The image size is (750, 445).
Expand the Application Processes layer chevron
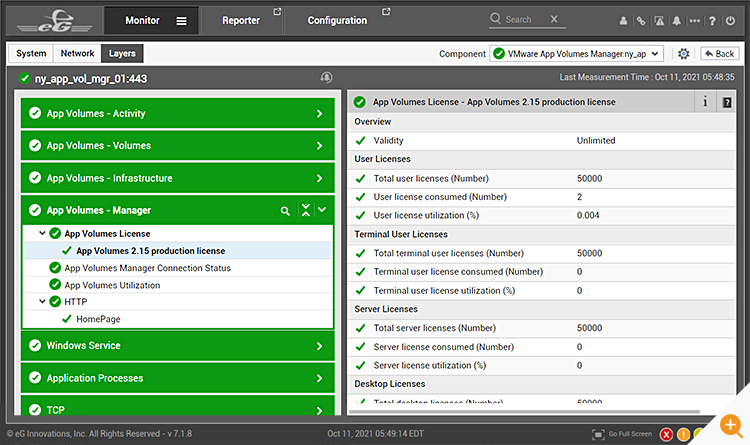(320, 378)
